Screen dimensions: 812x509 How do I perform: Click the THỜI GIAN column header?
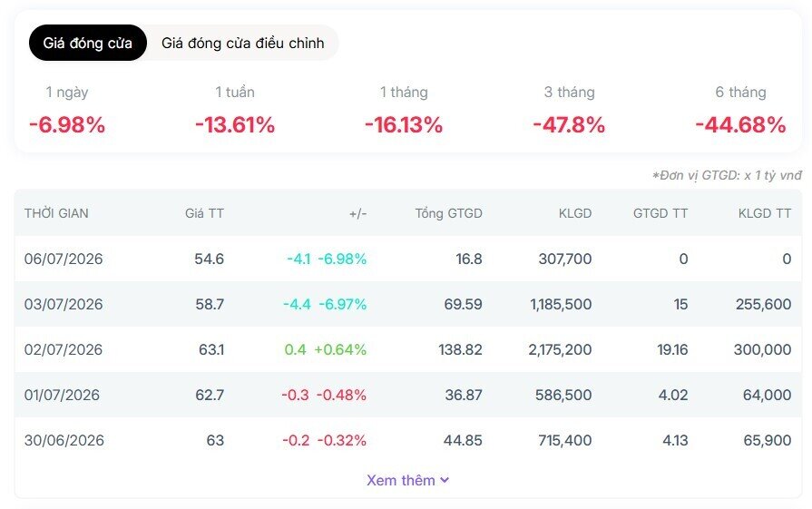pos(56,213)
